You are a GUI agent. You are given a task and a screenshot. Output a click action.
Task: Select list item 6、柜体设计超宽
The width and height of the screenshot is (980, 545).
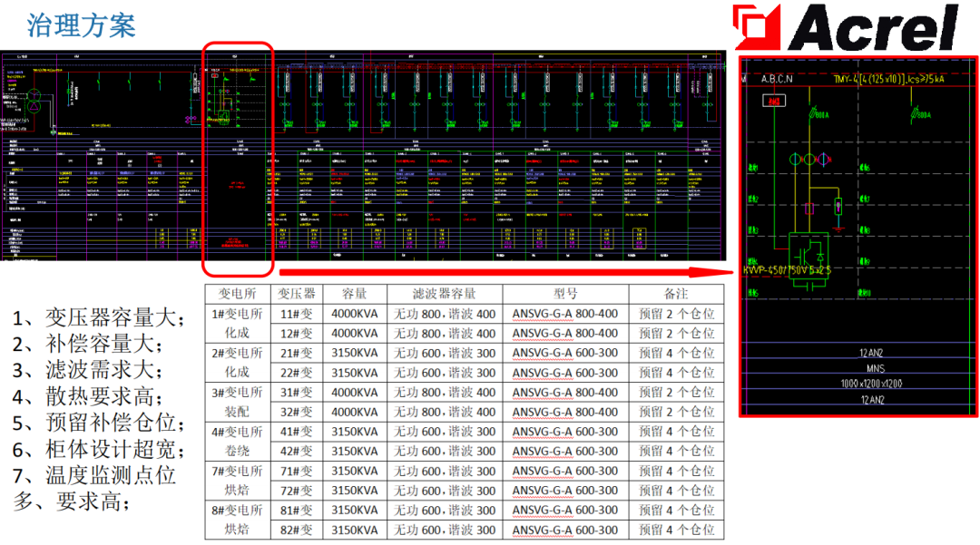[99, 449]
